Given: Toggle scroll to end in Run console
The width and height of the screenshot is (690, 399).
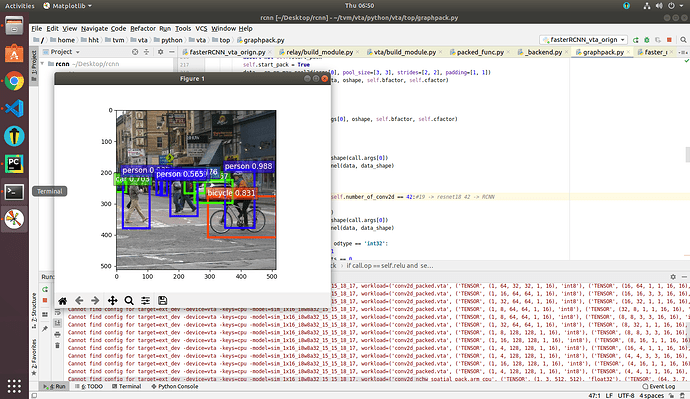Looking at the screenshot, I should pyautogui.click(x=58, y=323).
